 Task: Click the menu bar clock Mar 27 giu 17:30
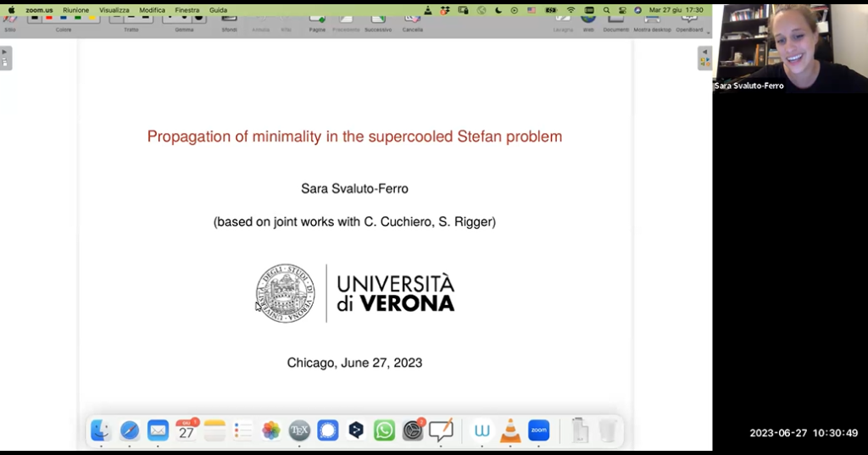676,10
